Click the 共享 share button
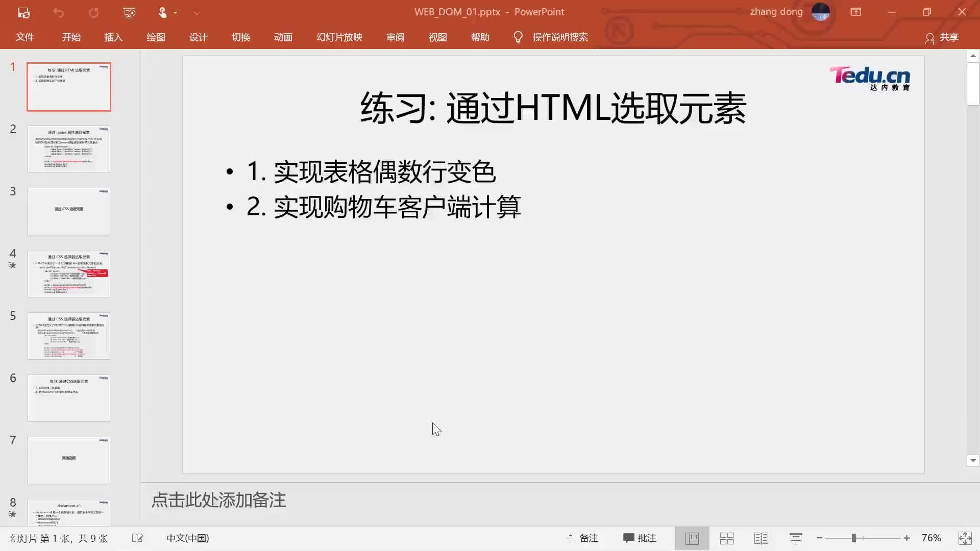The height and width of the screenshot is (551, 980). tap(942, 37)
